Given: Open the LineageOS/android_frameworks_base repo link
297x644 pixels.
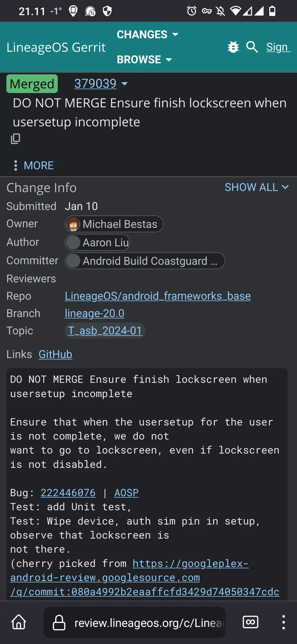Looking at the screenshot, I should pos(158,296).
